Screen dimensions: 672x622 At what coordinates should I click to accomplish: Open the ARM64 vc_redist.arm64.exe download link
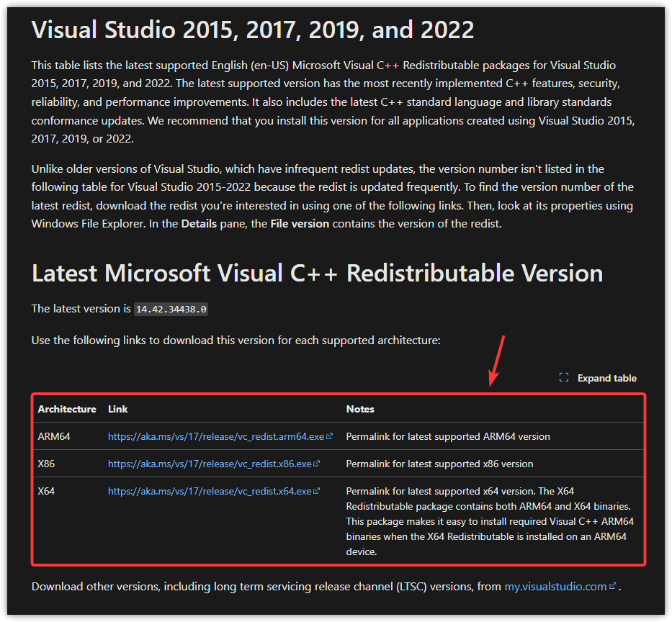point(215,436)
